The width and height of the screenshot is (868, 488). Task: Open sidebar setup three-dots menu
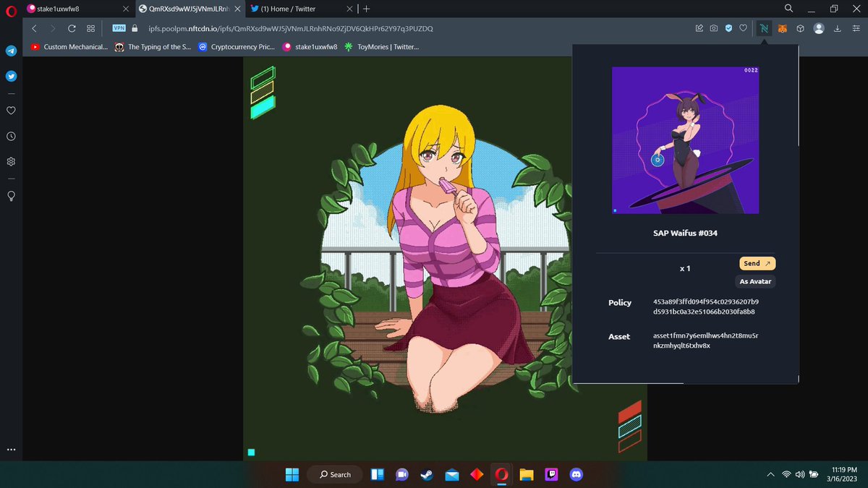point(12,450)
